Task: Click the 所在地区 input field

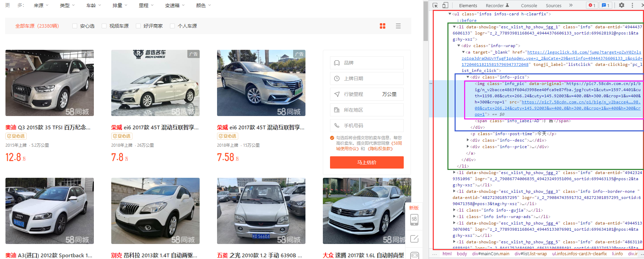Action: (x=367, y=110)
